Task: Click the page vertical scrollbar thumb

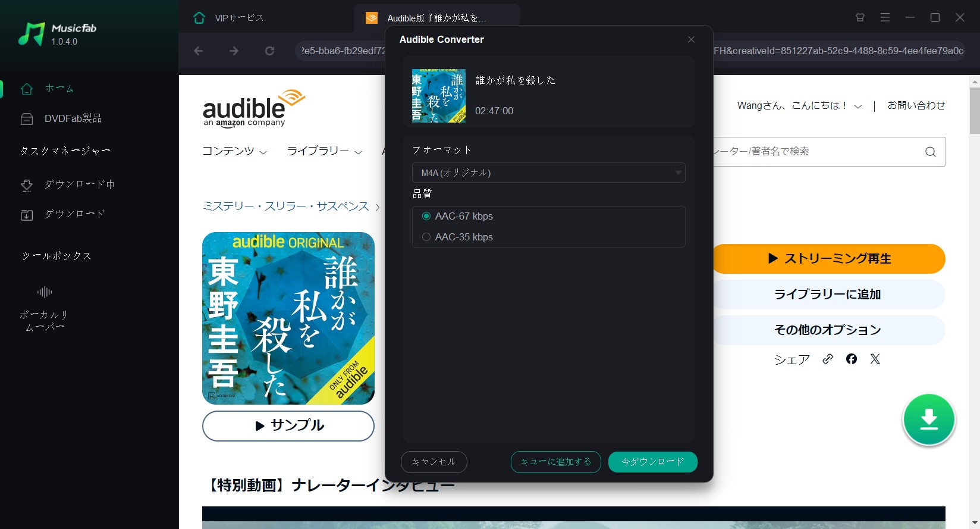Action: click(975, 111)
